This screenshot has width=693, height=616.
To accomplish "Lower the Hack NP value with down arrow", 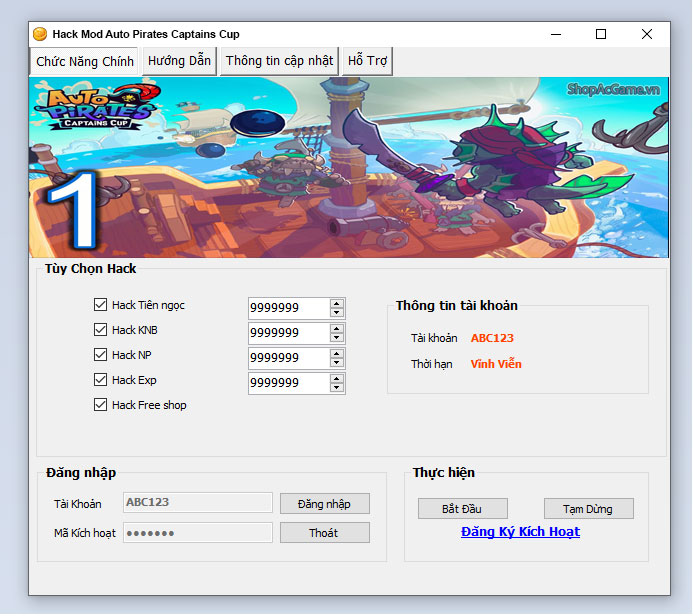I will coord(337,362).
